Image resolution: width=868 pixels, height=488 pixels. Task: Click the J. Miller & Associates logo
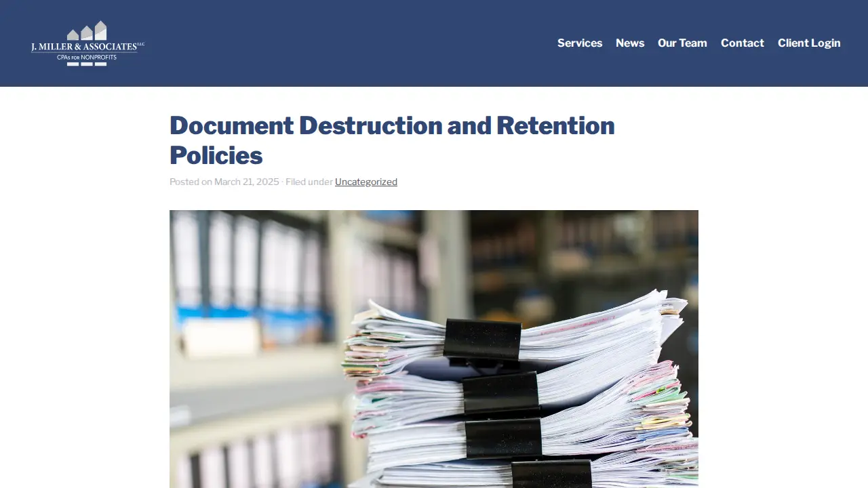[87, 43]
